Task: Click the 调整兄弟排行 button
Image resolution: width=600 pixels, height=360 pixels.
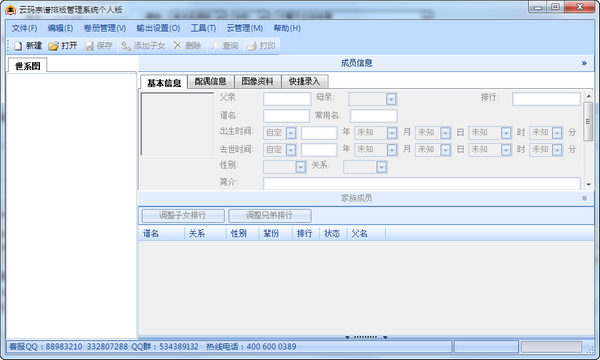Action: click(x=270, y=215)
